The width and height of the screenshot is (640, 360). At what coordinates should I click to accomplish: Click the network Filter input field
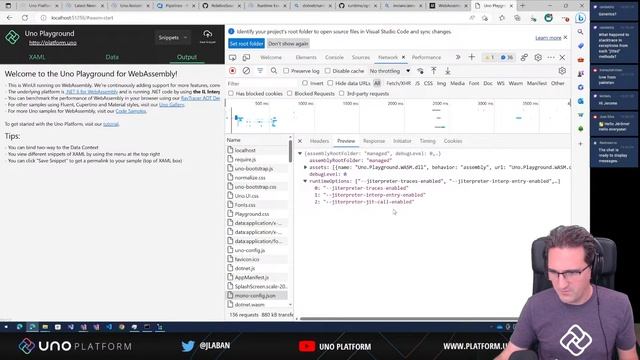pyautogui.click(x=261, y=83)
